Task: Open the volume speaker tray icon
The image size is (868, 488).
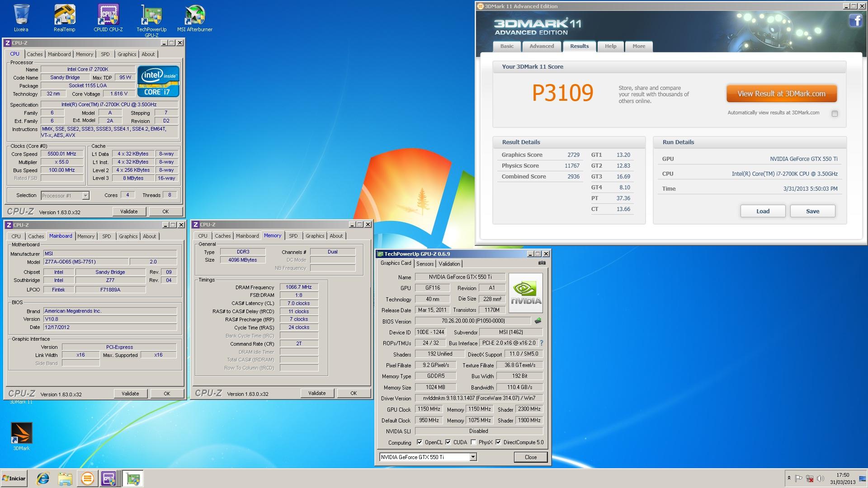Action: pyautogui.click(x=821, y=479)
